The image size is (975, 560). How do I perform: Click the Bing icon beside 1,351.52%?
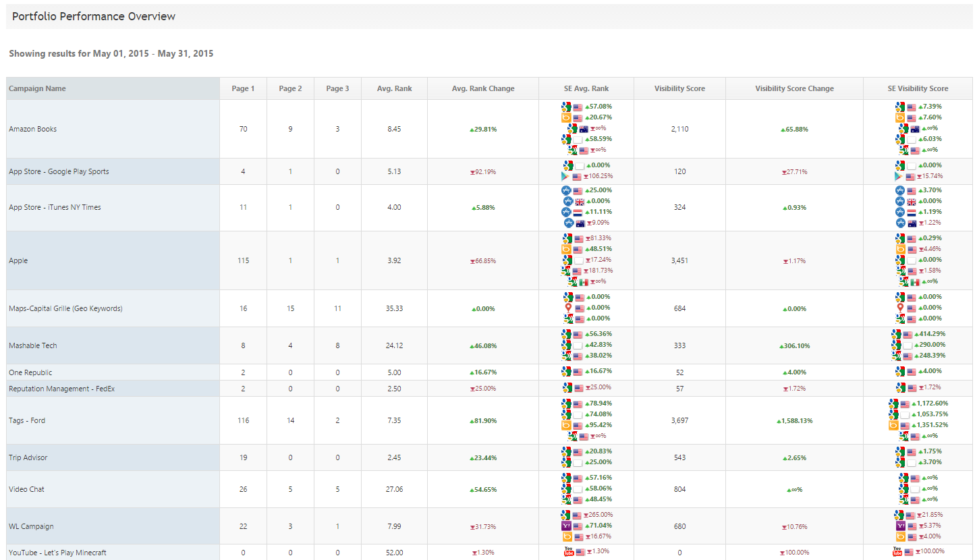click(894, 425)
